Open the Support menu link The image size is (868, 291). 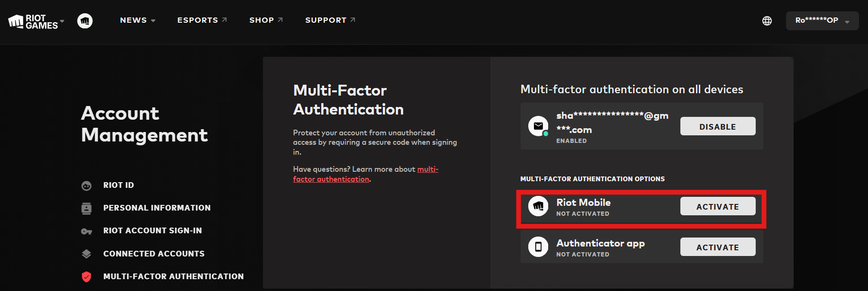pyautogui.click(x=330, y=20)
